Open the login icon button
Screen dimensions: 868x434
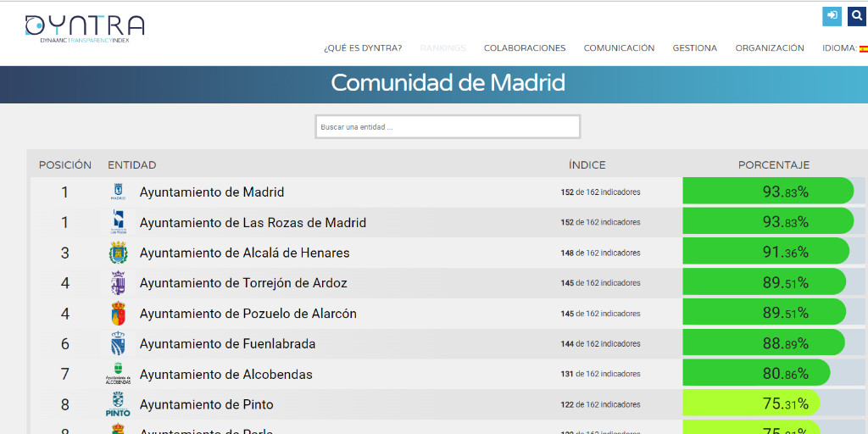[832, 16]
